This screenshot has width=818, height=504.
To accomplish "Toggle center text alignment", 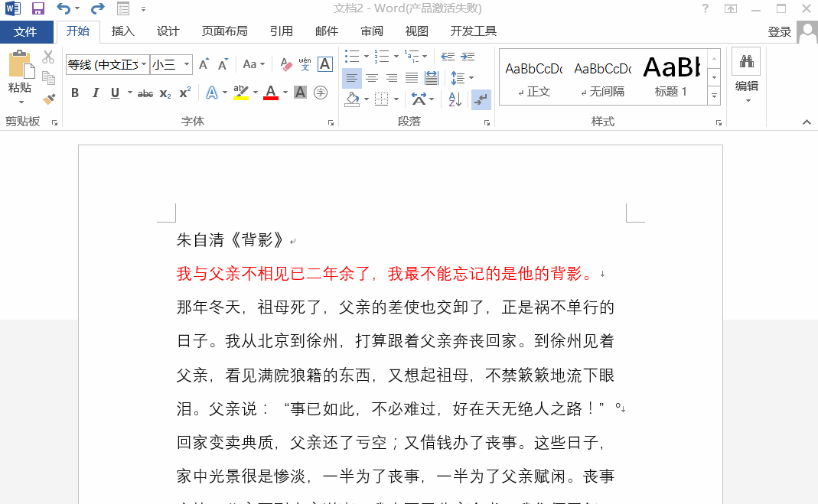I will click(x=372, y=78).
